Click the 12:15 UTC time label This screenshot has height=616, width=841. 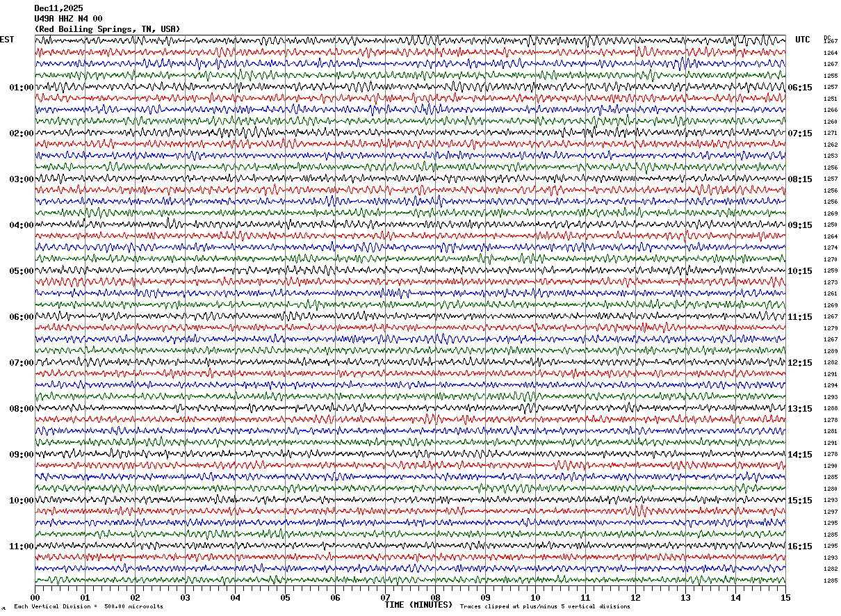tap(800, 363)
